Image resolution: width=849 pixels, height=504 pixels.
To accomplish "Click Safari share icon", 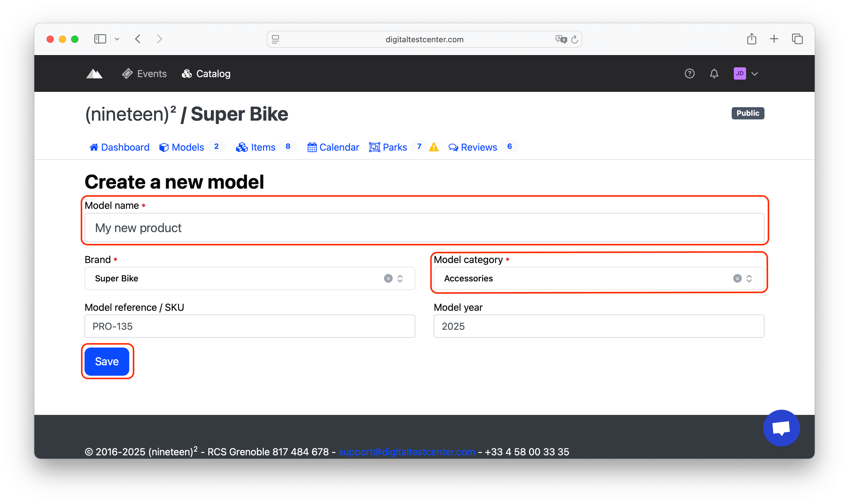I will pyautogui.click(x=751, y=39).
